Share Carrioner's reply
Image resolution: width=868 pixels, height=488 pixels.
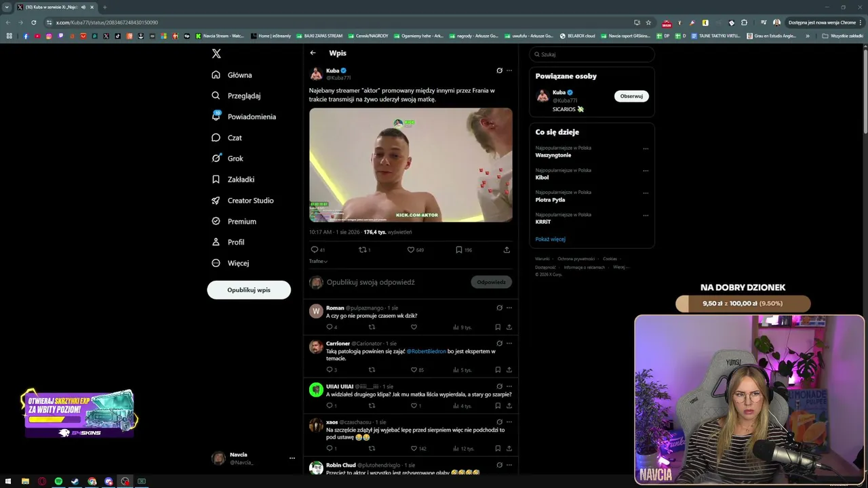pos(509,370)
